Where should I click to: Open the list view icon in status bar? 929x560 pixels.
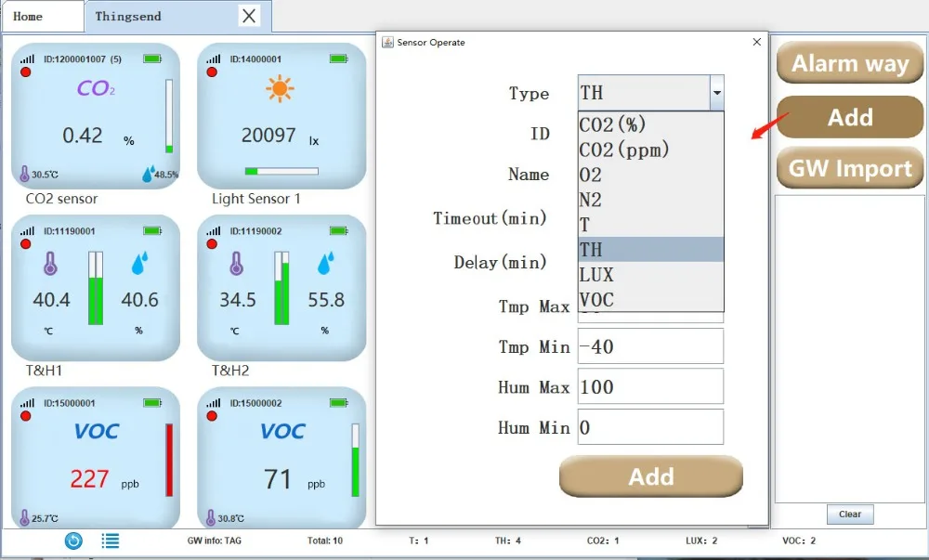(111, 540)
